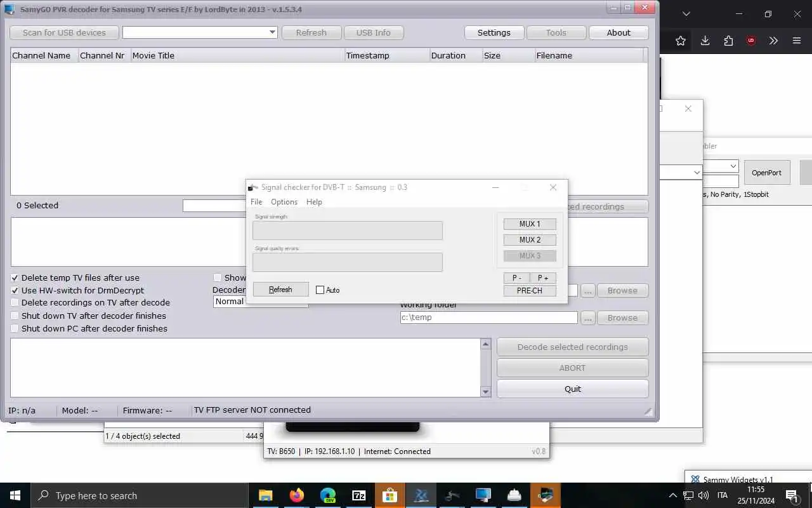Click the Channel Name column header
This screenshot has height=508, width=812.
44,55
